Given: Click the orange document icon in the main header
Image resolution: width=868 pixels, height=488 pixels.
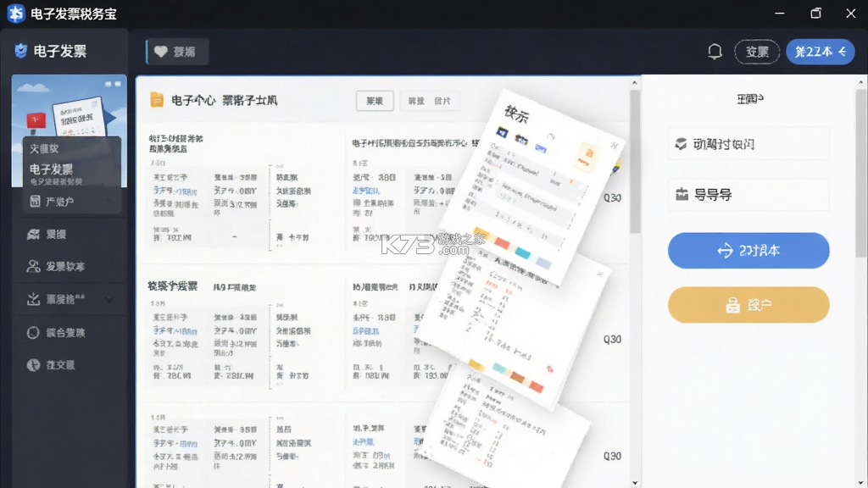Looking at the screenshot, I should pos(157,100).
